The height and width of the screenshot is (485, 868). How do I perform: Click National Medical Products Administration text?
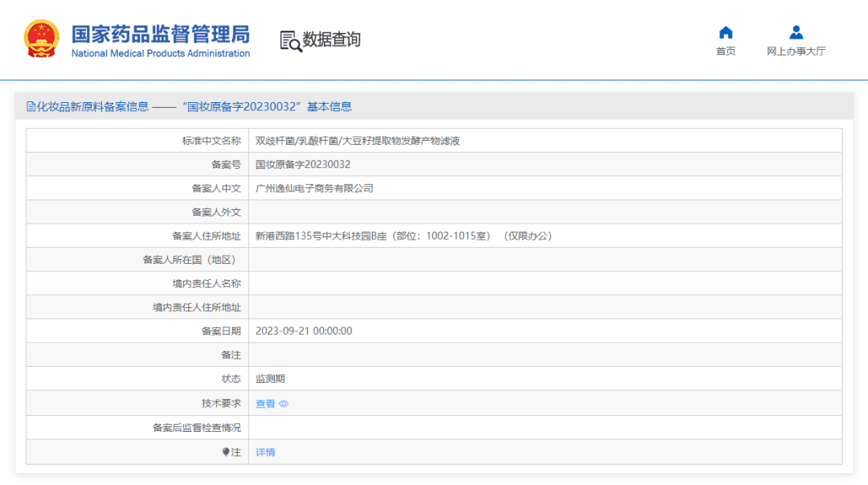coord(161,53)
